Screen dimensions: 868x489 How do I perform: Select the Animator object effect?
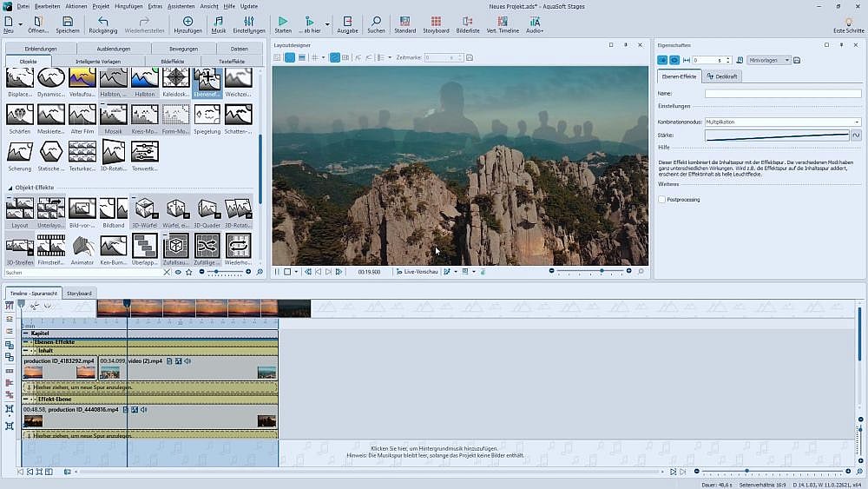(82, 246)
